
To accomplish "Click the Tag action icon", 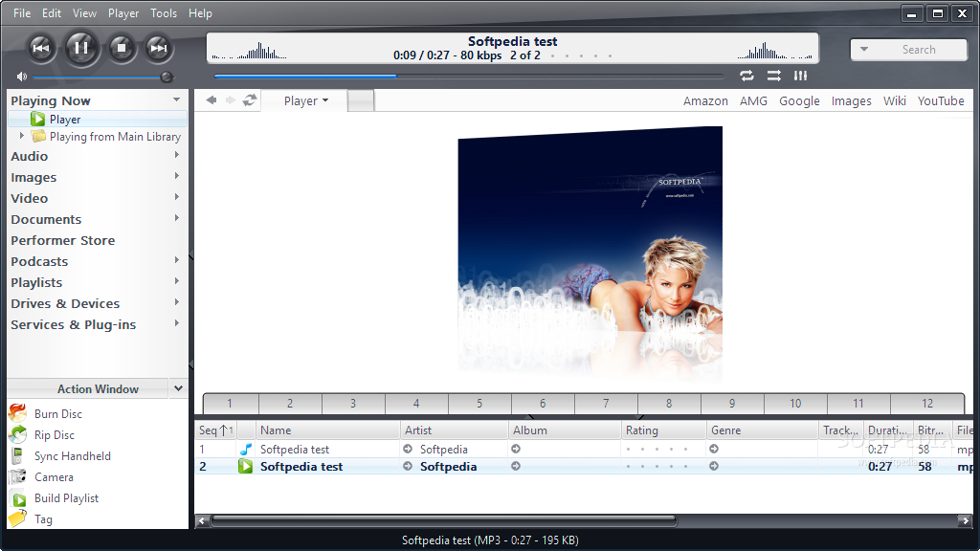I will [17, 518].
